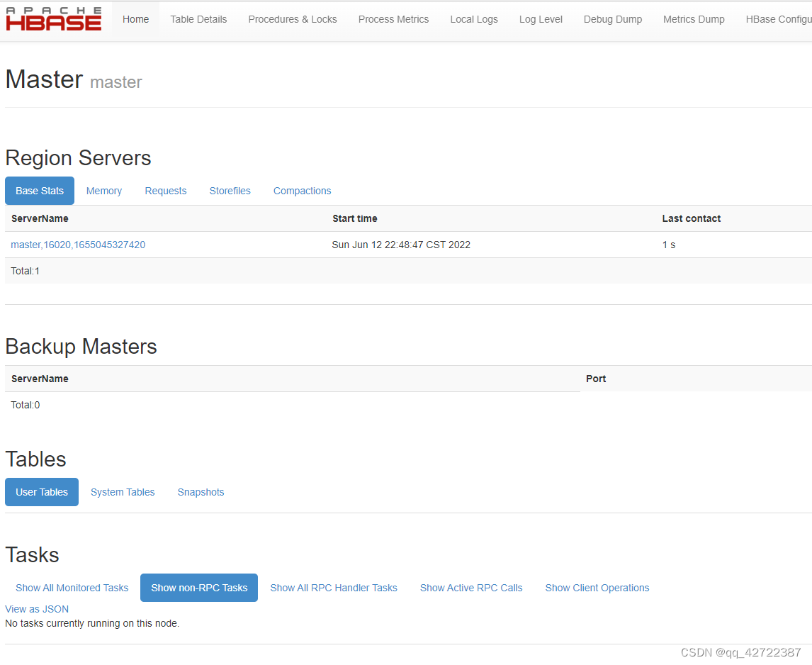Open the Table Details page
This screenshot has height=665, width=812.
pyautogui.click(x=198, y=19)
